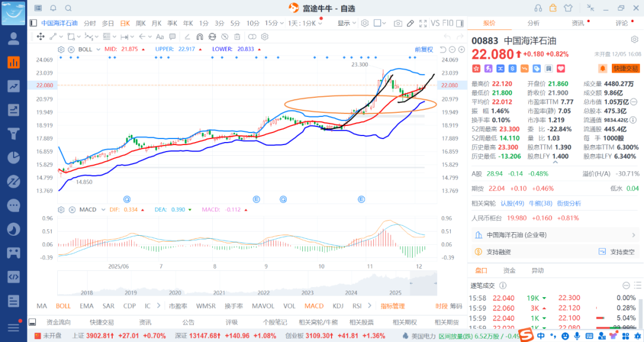Toggle the KDJ indicator at bottom bar
The width and height of the screenshot is (644, 342).
click(338, 306)
